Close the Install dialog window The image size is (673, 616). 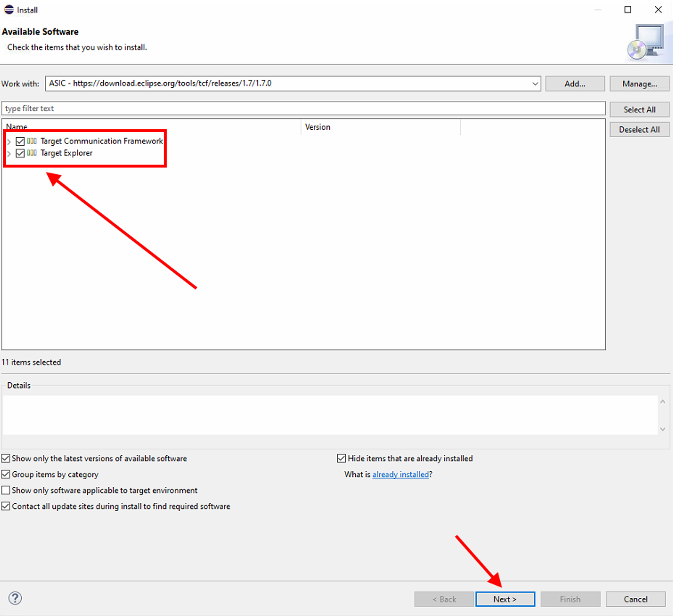click(658, 10)
